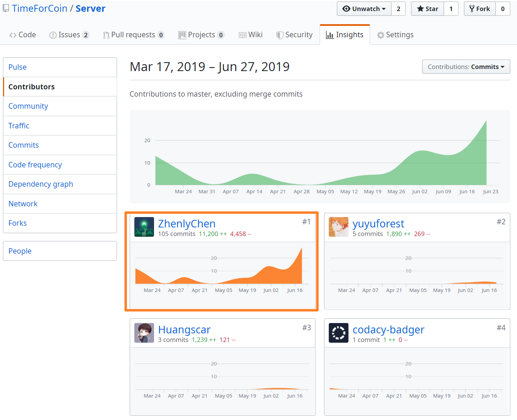Click codacy-badger's #4 rank label
The image size is (517, 420).
pos(501,328)
